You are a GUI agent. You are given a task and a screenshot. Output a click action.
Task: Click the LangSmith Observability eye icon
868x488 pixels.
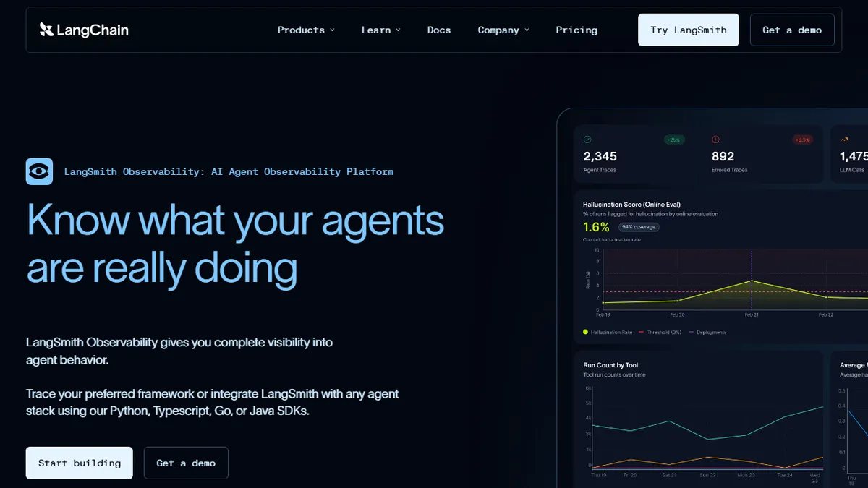click(39, 171)
